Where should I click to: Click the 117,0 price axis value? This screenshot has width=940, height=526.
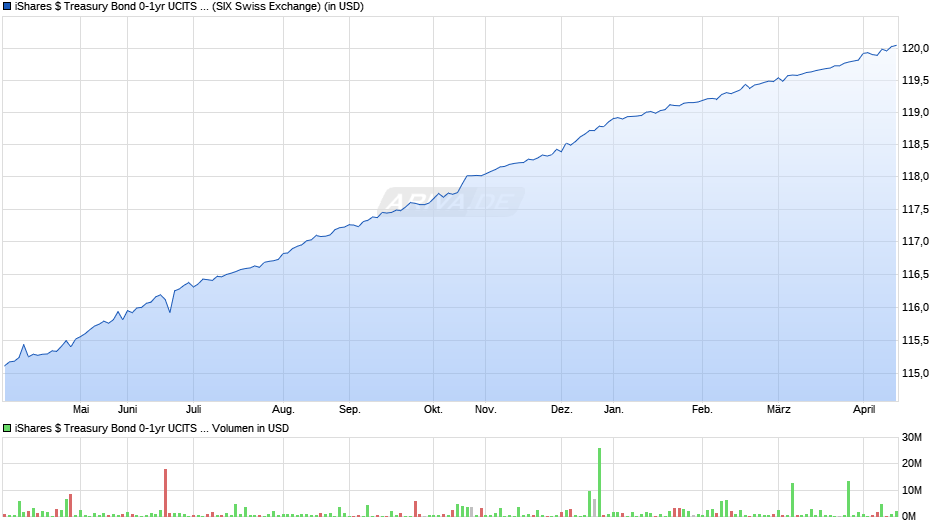click(915, 241)
